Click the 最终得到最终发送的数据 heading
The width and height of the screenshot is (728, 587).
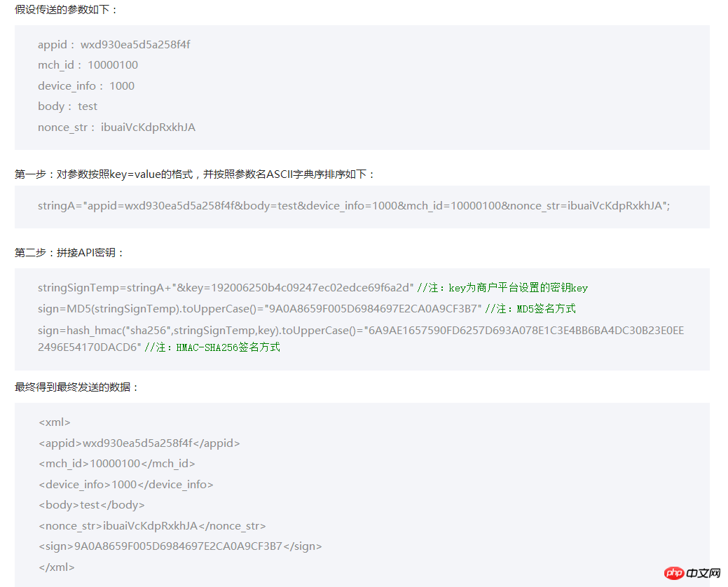tap(77, 387)
